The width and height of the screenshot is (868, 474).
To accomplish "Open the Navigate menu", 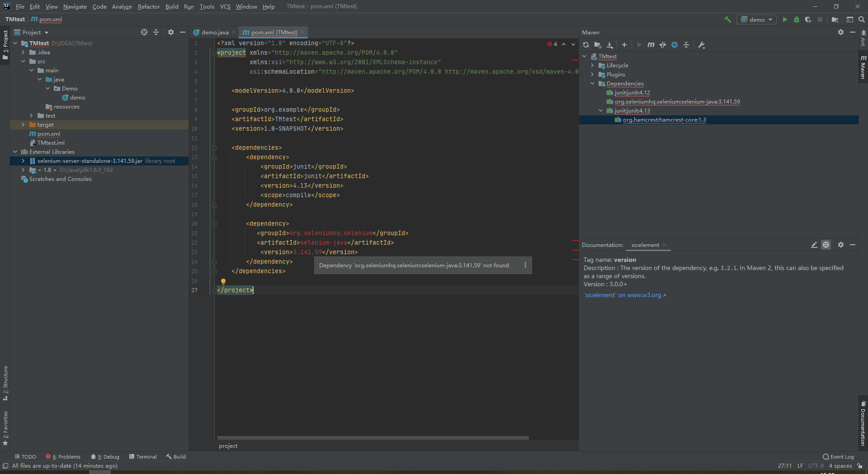I will pos(75,6).
